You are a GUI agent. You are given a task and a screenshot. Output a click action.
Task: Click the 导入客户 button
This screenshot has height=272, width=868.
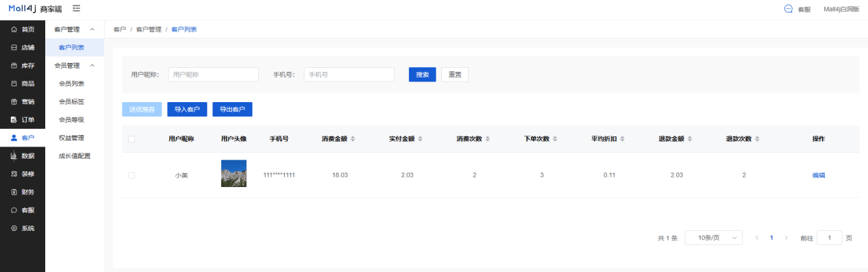pos(187,109)
